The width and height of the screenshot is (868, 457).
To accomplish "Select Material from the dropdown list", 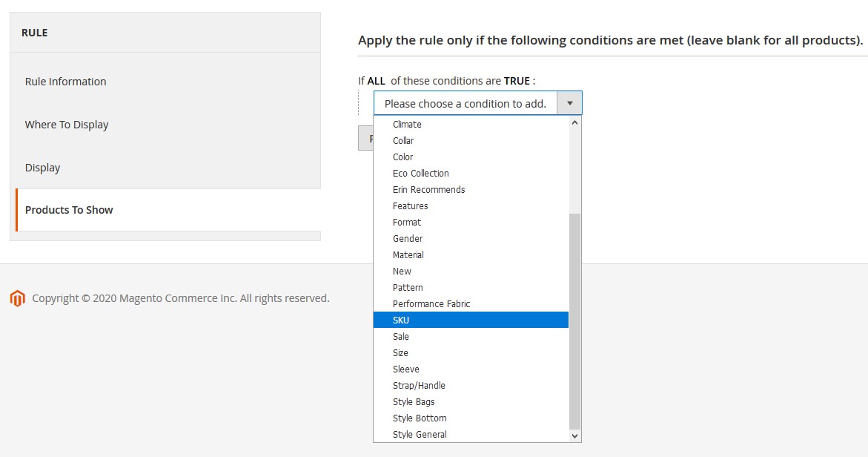I will pos(408,255).
